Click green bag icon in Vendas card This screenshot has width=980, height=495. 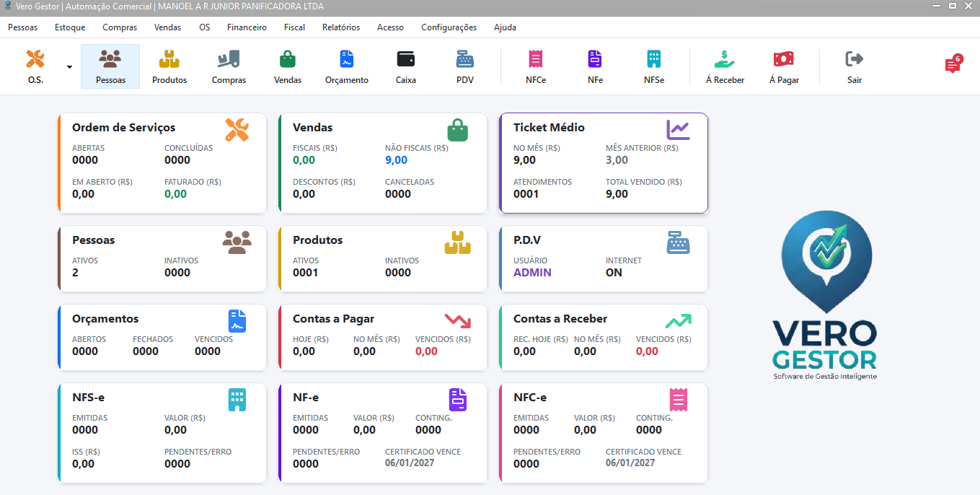tap(458, 130)
